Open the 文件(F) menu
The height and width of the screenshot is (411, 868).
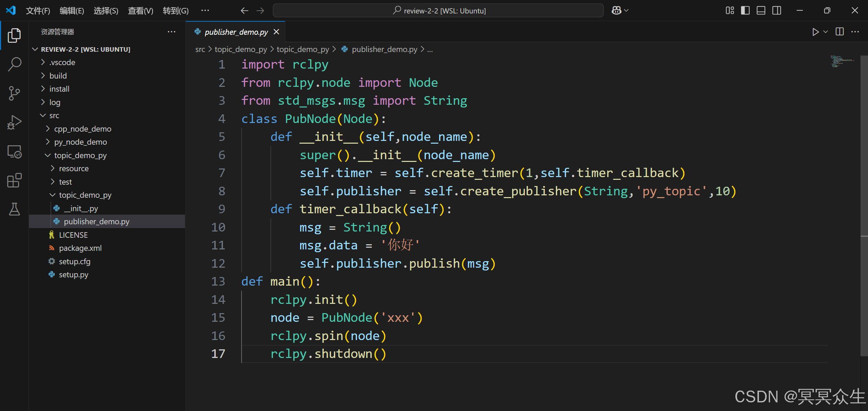coord(38,11)
